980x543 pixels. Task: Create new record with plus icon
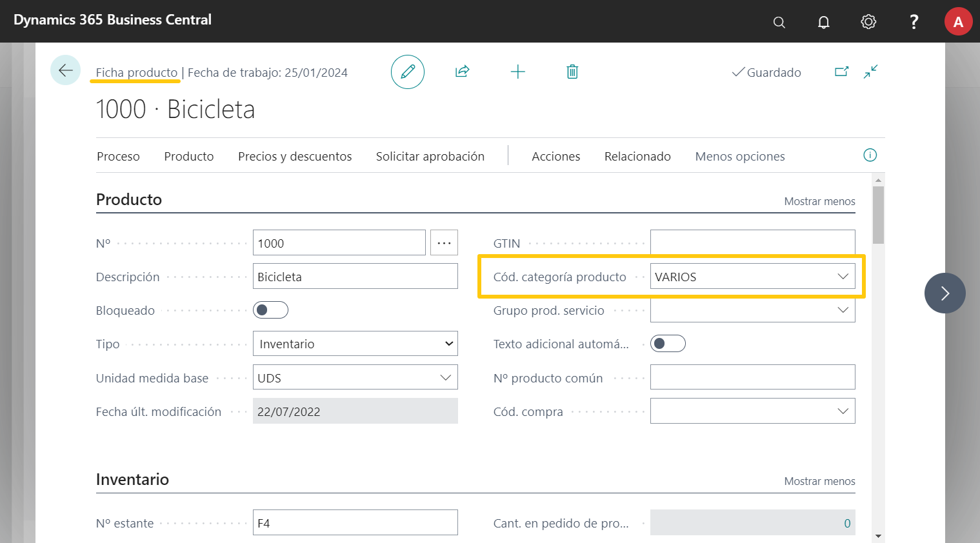pyautogui.click(x=517, y=72)
